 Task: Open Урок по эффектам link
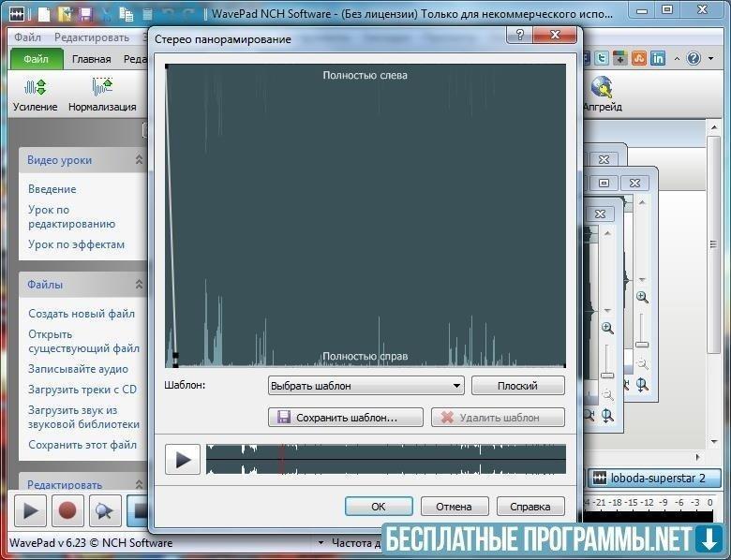(x=77, y=244)
